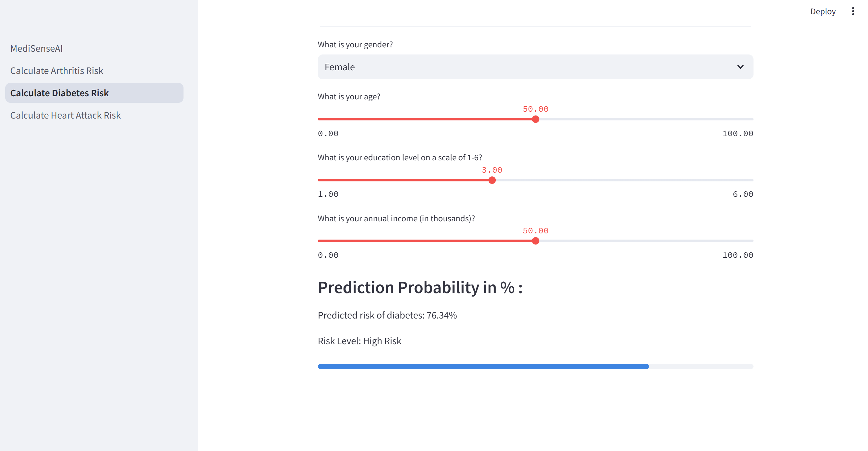Go to Calculate Arthritis Risk page
Viewport: 868px width, 451px height.
tap(57, 71)
